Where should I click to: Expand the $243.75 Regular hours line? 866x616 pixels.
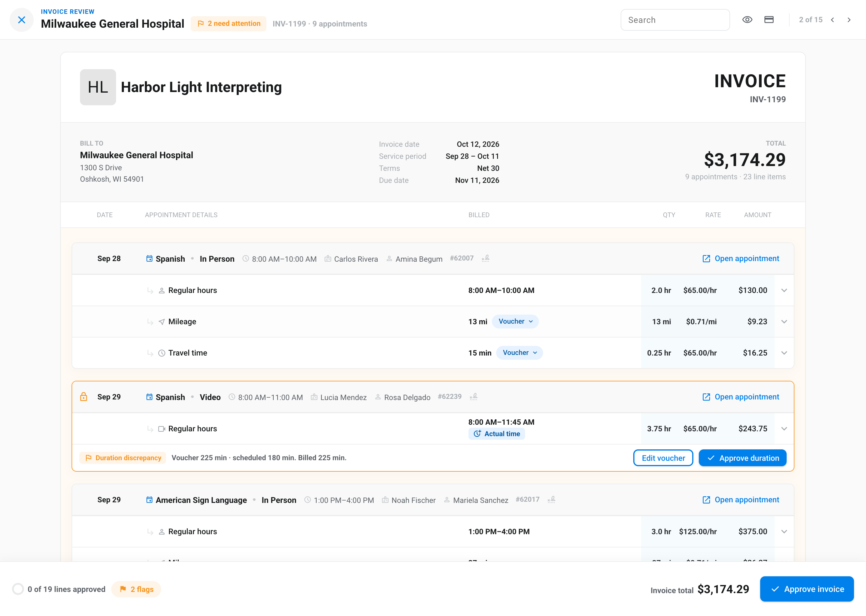point(784,429)
